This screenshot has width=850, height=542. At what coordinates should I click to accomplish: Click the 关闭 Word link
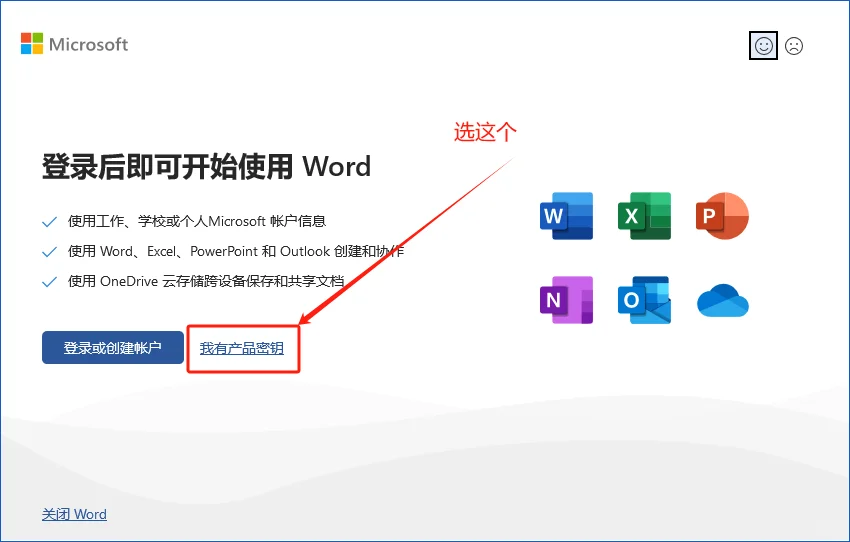[x=74, y=514]
